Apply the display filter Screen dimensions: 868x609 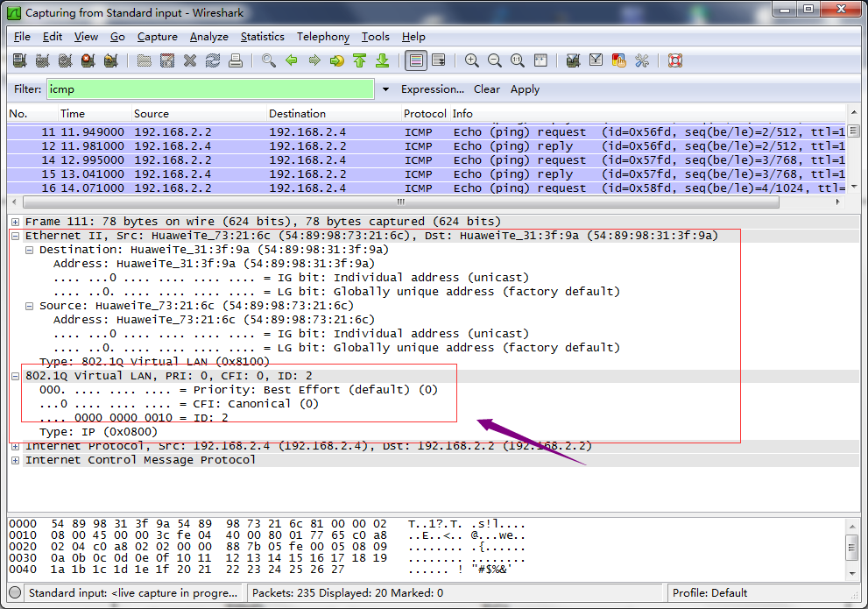[525, 89]
